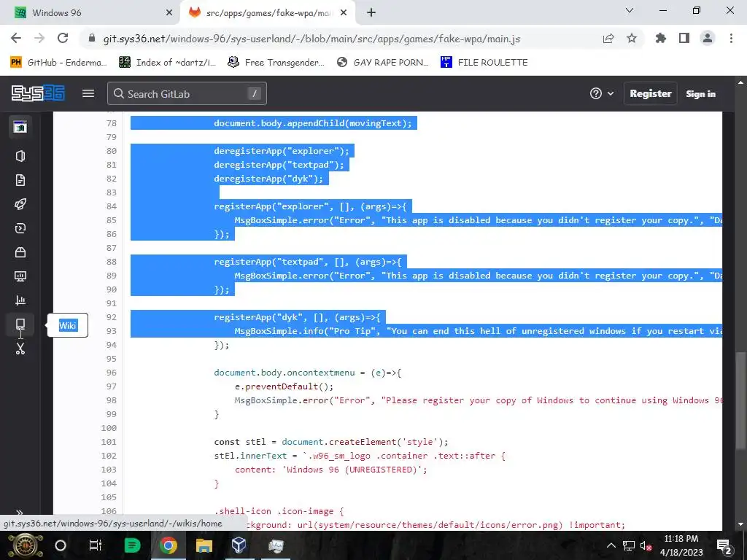Image resolution: width=747 pixels, height=560 pixels.
Task: View site information via lock icon
Action: click(92, 39)
